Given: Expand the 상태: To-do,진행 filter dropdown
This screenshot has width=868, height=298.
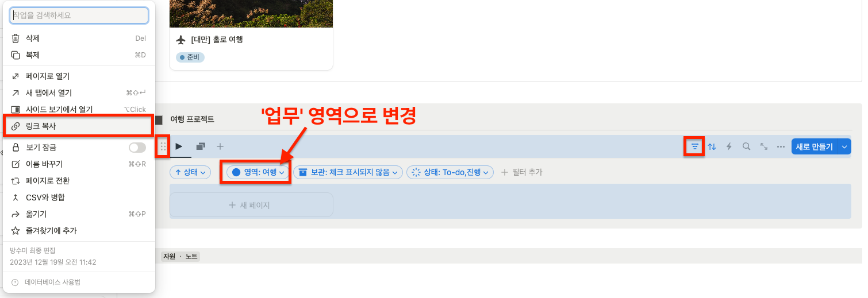Looking at the screenshot, I should (450, 172).
